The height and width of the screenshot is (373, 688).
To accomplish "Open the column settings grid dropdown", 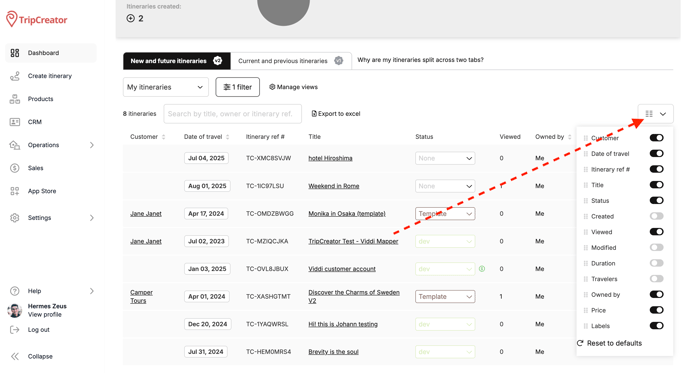I will [x=655, y=114].
